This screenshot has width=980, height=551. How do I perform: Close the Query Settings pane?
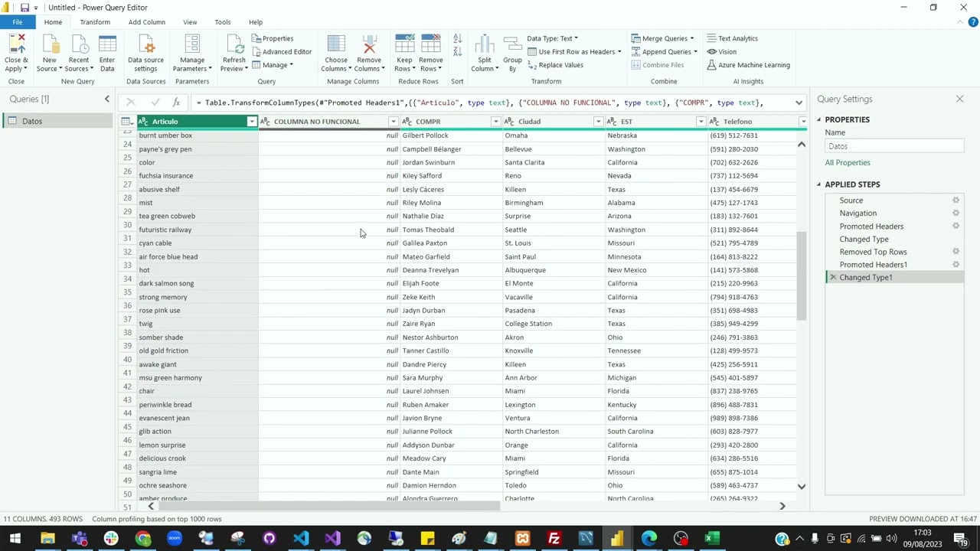[959, 99]
